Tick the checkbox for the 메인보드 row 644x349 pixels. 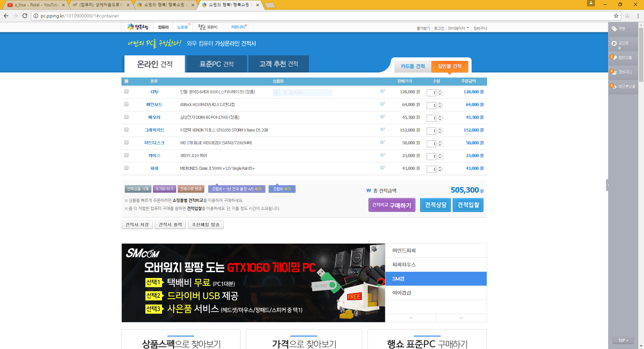tap(126, 104)
